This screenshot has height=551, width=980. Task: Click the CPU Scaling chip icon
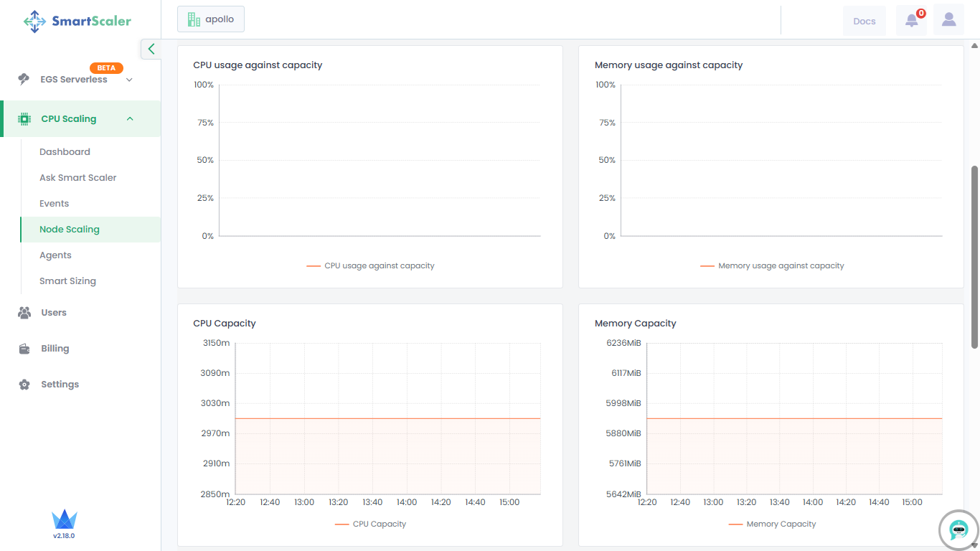click(24, 119)
